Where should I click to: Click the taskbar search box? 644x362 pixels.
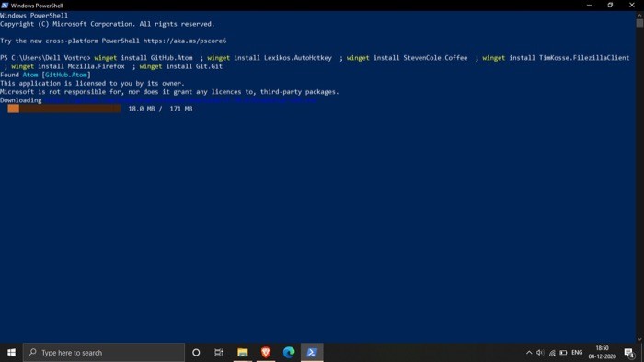click(103, 353)
